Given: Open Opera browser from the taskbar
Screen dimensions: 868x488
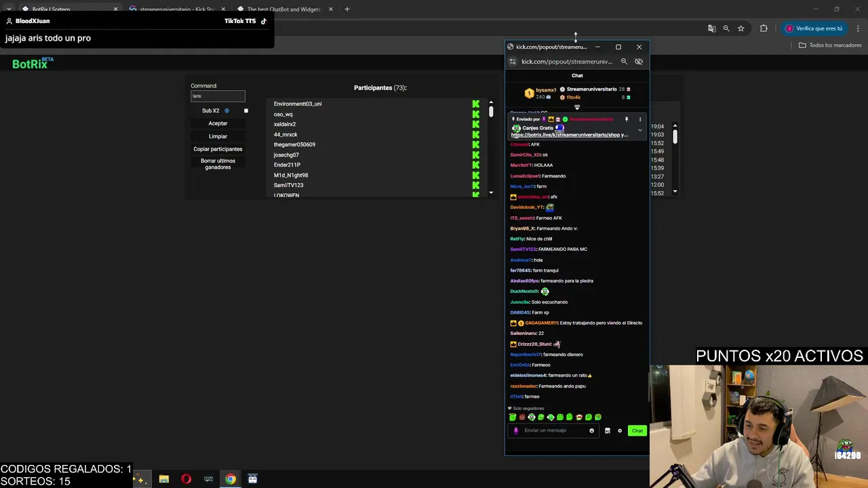Looking at the screenshot, I should pos(186,479).
